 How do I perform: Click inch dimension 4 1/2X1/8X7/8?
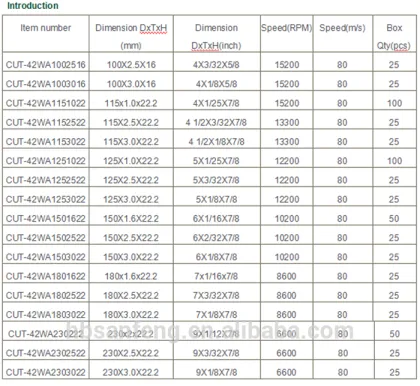click(216, 142)
